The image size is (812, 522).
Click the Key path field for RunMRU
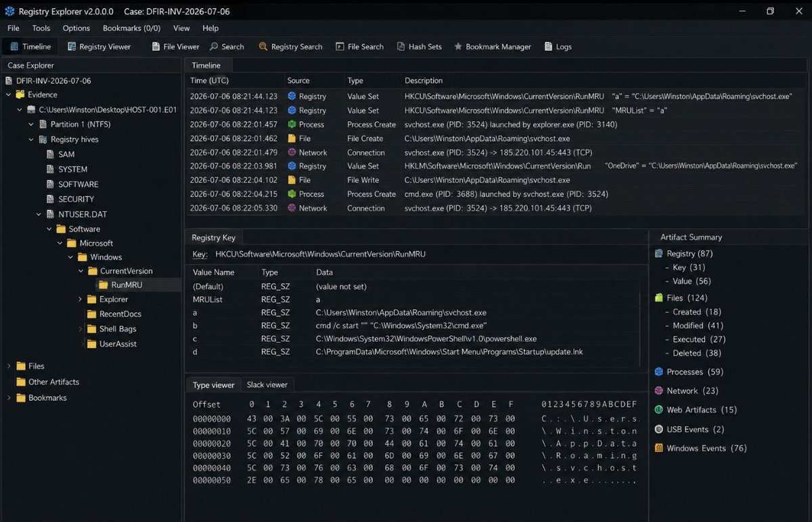coord(320,255)
